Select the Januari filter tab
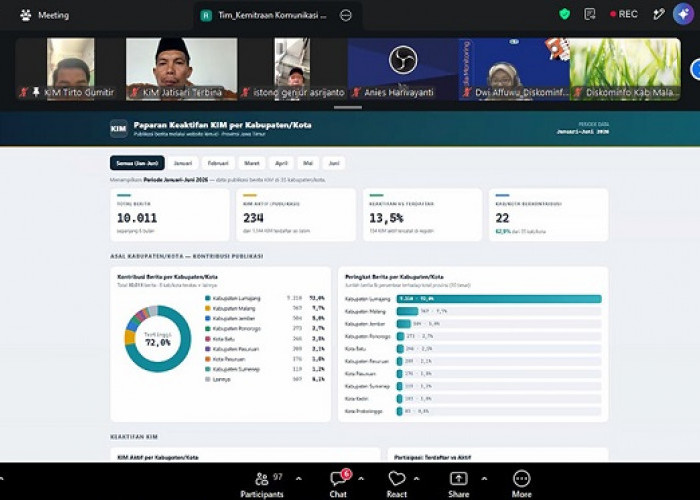The width and height of the screenshot is (700, 500). point(183,163)
